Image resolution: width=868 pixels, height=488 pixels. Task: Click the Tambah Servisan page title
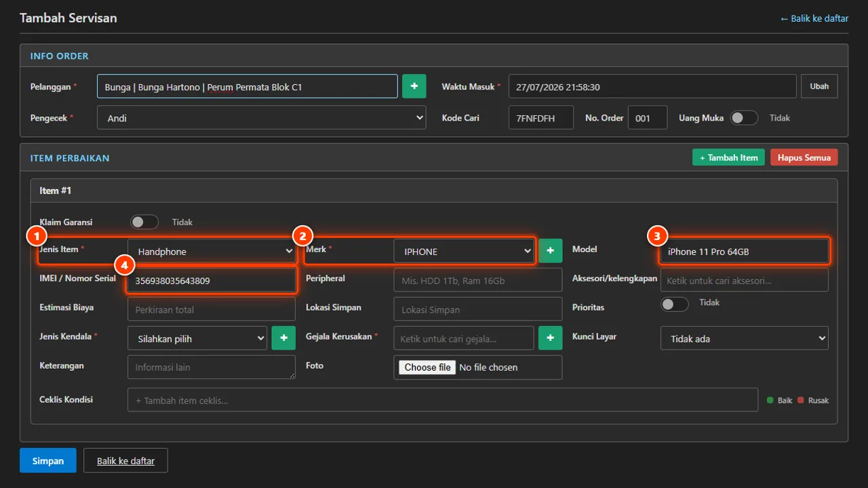[x=68, y=18]
